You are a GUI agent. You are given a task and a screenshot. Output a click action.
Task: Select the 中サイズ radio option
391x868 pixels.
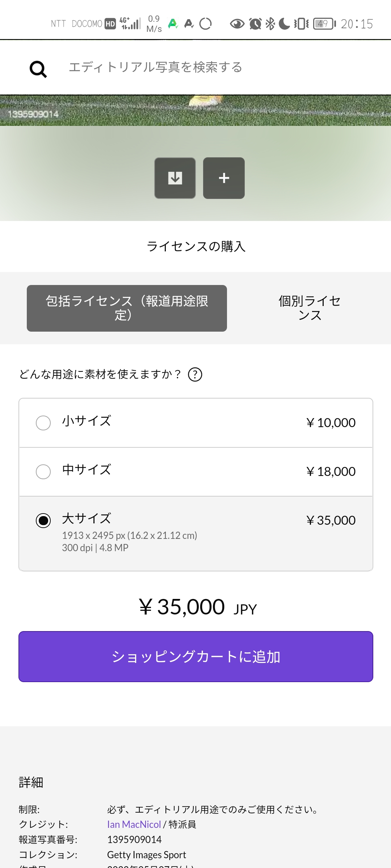coord(43,472)
